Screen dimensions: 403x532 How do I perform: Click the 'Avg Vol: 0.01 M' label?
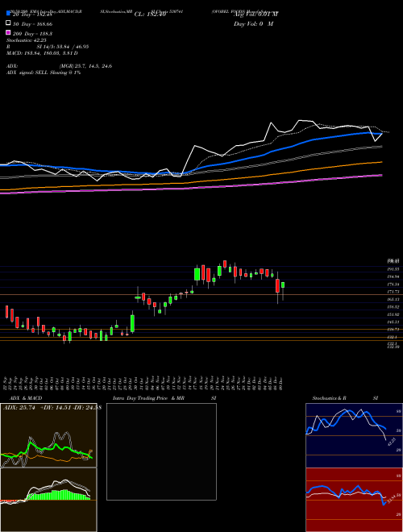[256, 15]
